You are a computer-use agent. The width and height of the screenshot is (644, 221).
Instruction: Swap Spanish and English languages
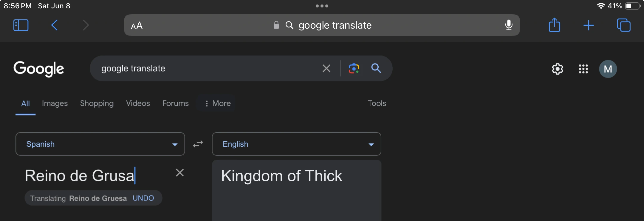[198, 144]
